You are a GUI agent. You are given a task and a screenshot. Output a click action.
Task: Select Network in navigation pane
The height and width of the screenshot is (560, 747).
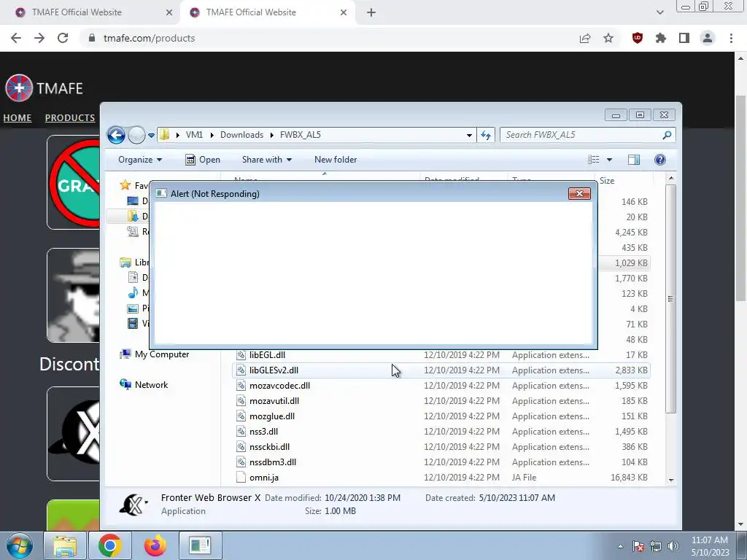click(x=144, y=385)
